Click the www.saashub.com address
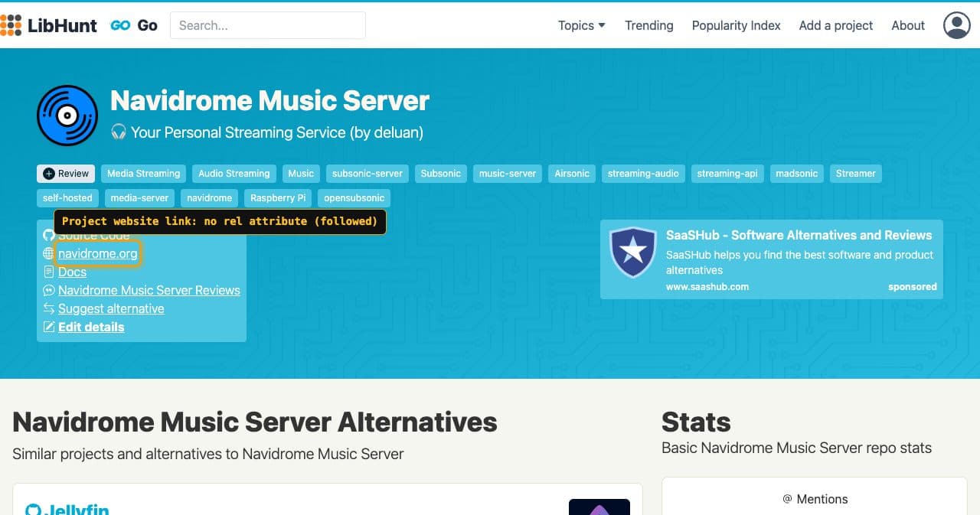This screenshot has width=980, height=515. pyautogui.click(x=707, y=287)
